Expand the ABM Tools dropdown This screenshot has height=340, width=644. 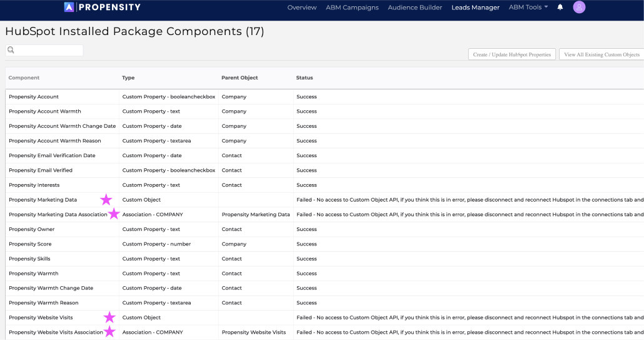click(x=528, y=7)
